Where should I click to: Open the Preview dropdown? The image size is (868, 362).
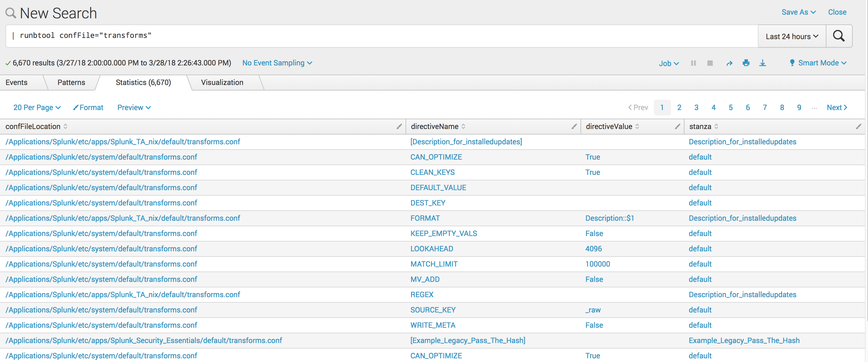134,107
